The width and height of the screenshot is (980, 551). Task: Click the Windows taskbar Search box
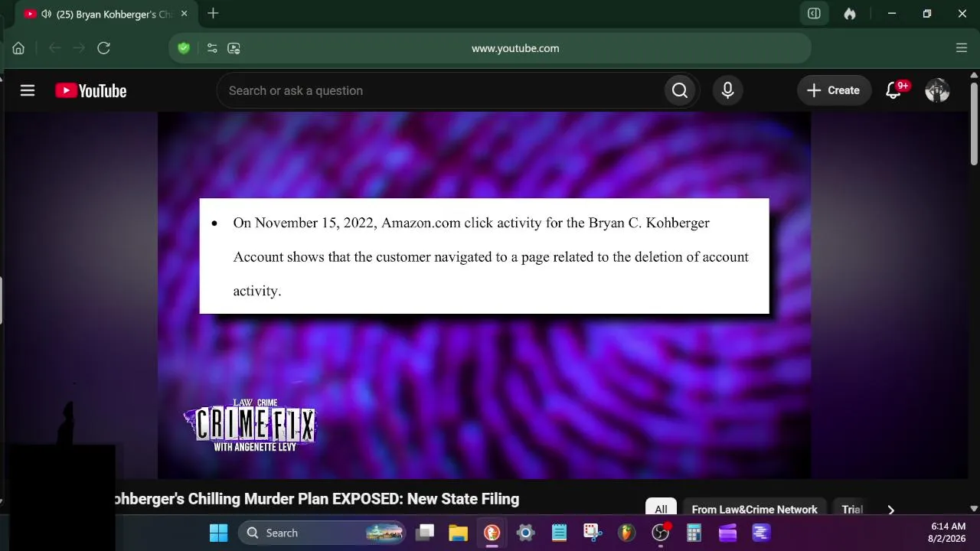[x=322, y=533]
